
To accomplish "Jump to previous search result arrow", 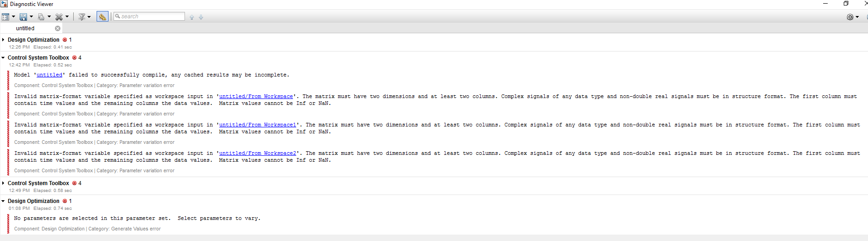I will [x=192, y=17].
